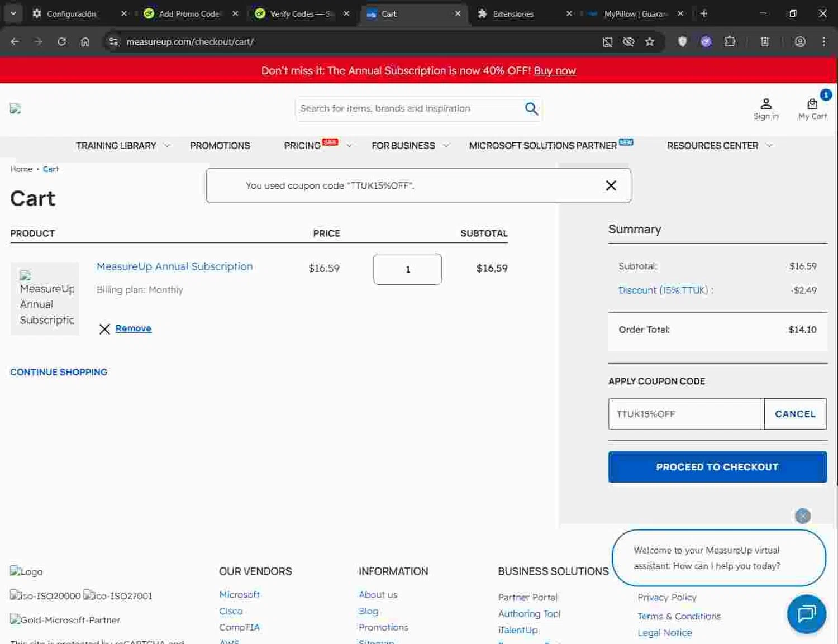
Task: Click the quantity input box
Action: (408, 269)
